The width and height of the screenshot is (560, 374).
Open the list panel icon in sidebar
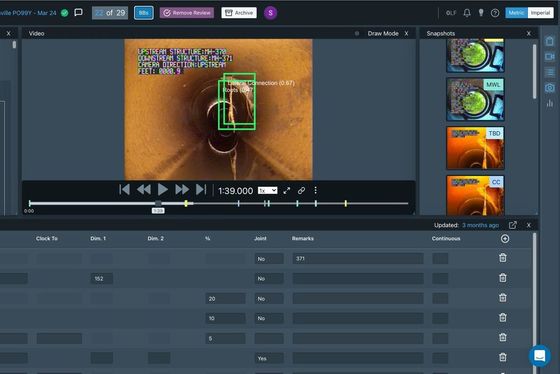point(550,73)
